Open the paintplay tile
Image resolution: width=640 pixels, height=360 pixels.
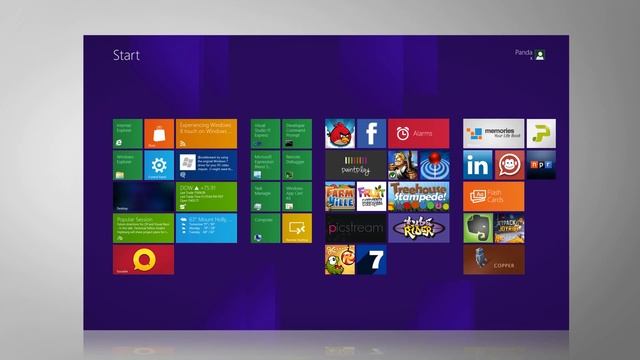(356, 165)
